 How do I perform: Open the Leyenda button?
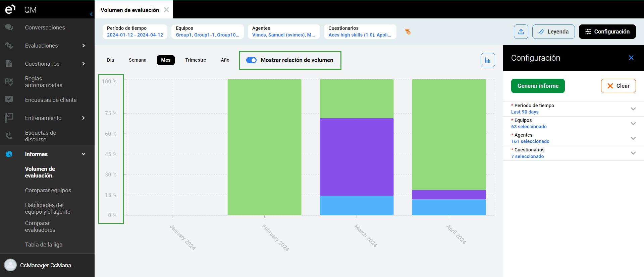[553, 32]
